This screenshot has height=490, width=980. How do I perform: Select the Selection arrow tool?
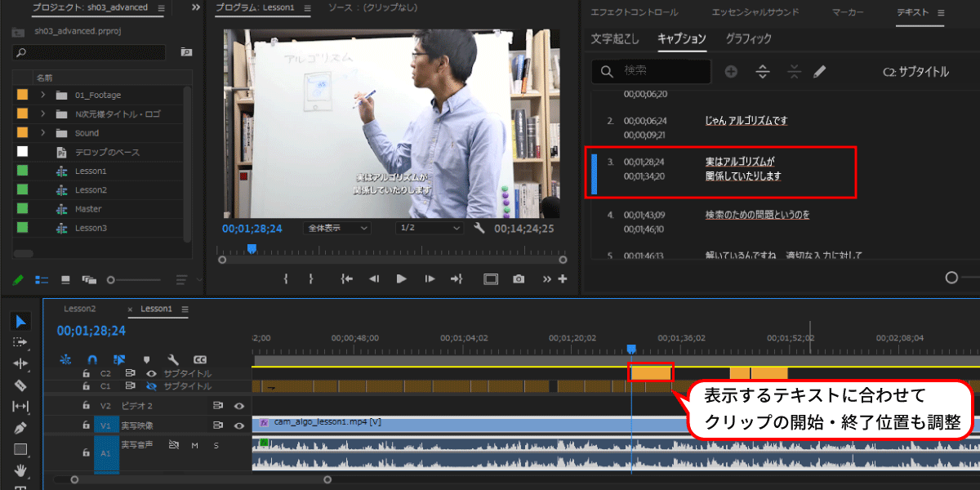tap(21, 321)
